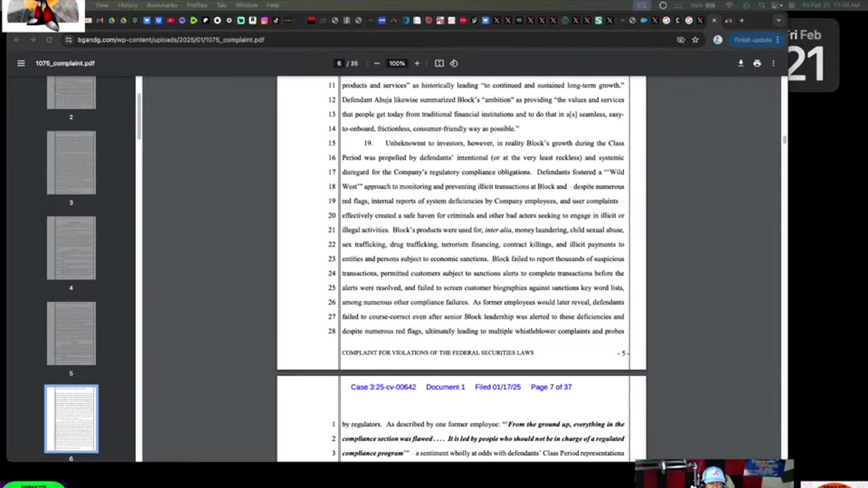Rotate the PDF counterclockwise
Viewport: 868px width, 488px height.
coord(454,63)
